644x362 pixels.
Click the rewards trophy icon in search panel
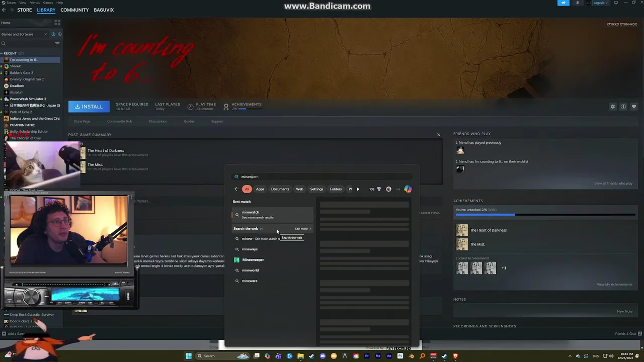(379, 189)
